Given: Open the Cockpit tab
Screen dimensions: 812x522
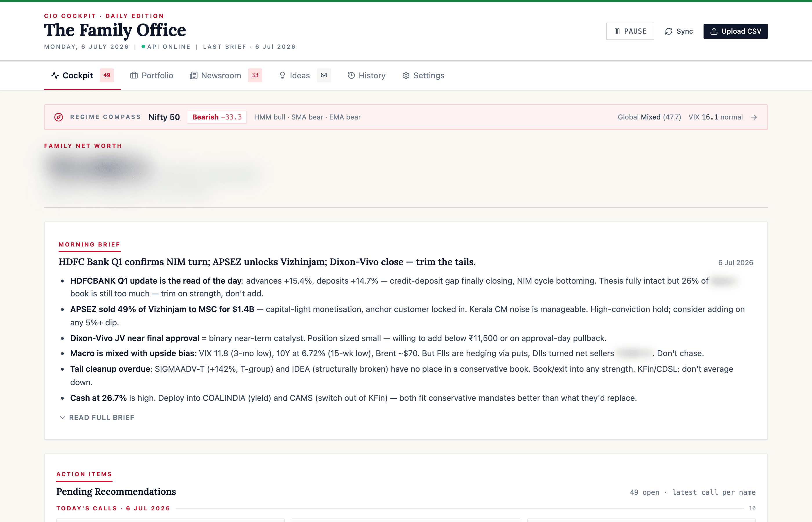Looking at the screenshot, I should (x=82, y=75).
